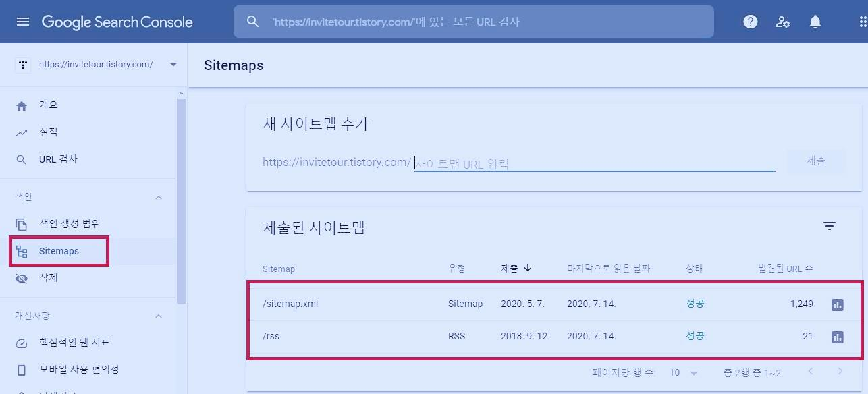Open user and permission settings icon

tap(783, 22)
